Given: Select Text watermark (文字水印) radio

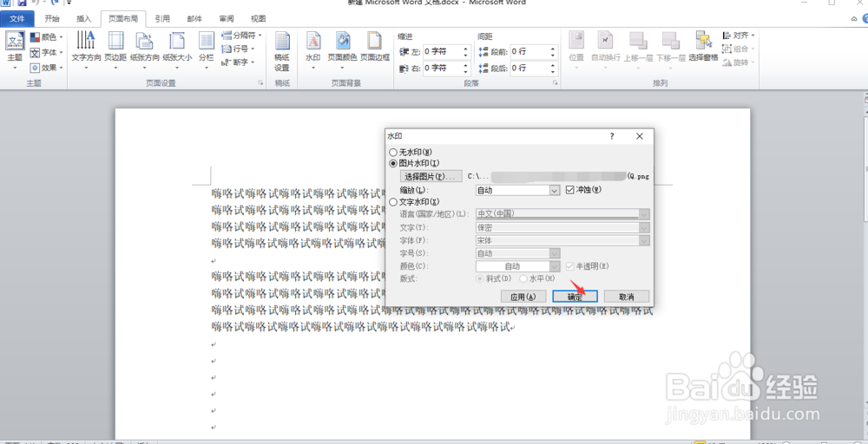Looking at the screenshot, I should 393,202.
